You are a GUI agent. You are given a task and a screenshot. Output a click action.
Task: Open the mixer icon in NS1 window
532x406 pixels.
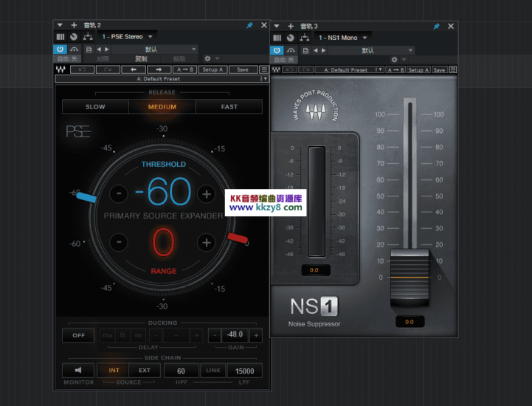277,38
